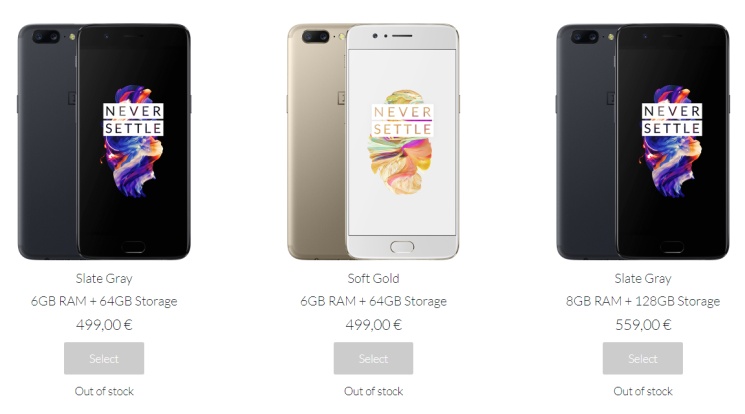This screenshot has height=414, width=745.
Task: Click 6GB RAM + 64GB Storage under left Slate Gray
Action: pyautogui.click(x=104, y=301)
